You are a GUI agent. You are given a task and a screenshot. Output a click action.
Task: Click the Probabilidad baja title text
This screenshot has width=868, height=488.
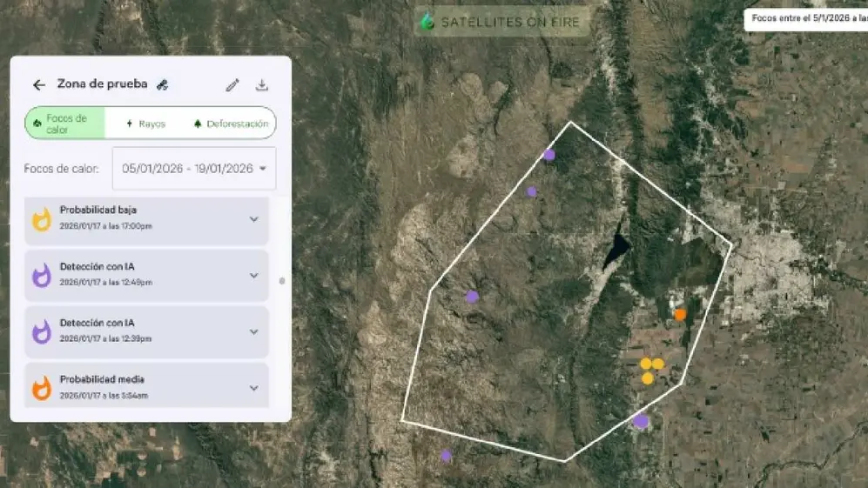[x=98, y=210]
